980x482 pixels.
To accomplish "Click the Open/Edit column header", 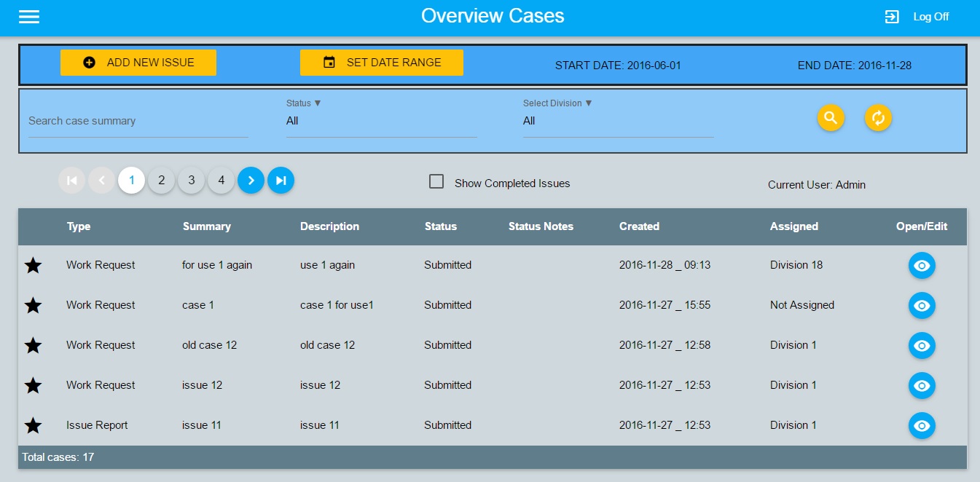I will pyautogui.click(x=922, y=226).
